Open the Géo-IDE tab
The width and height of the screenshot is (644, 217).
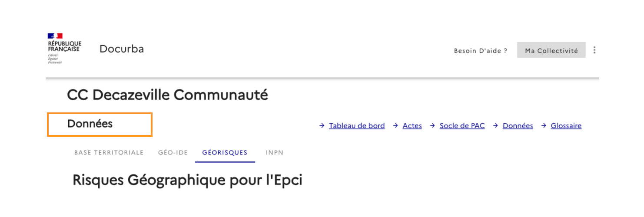173,153
